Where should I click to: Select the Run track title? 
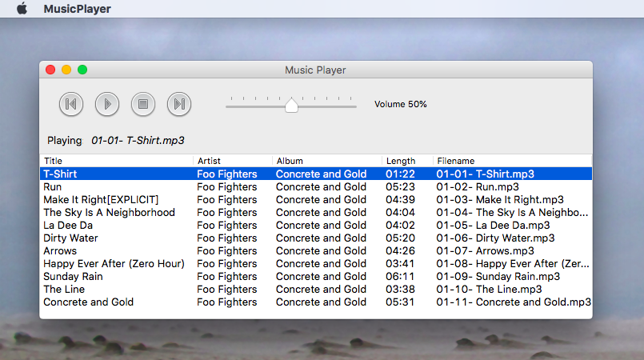pyautogui.click(x=53, y=186)
